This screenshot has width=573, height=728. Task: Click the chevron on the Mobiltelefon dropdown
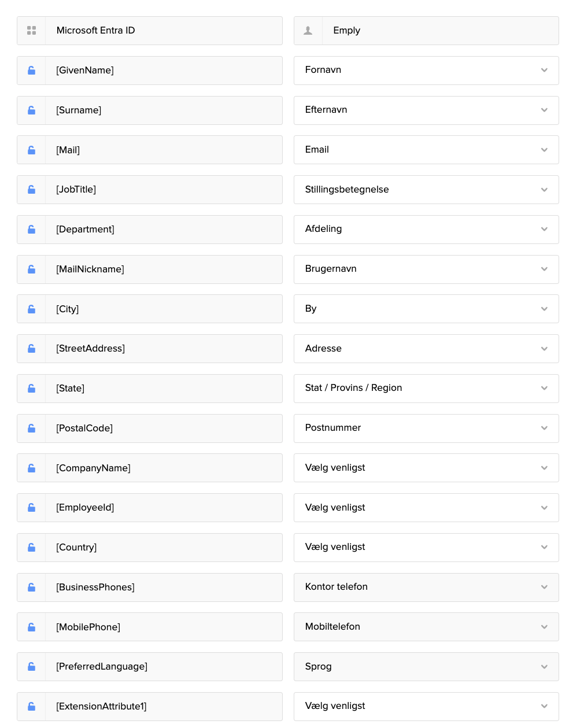(544, 627)
